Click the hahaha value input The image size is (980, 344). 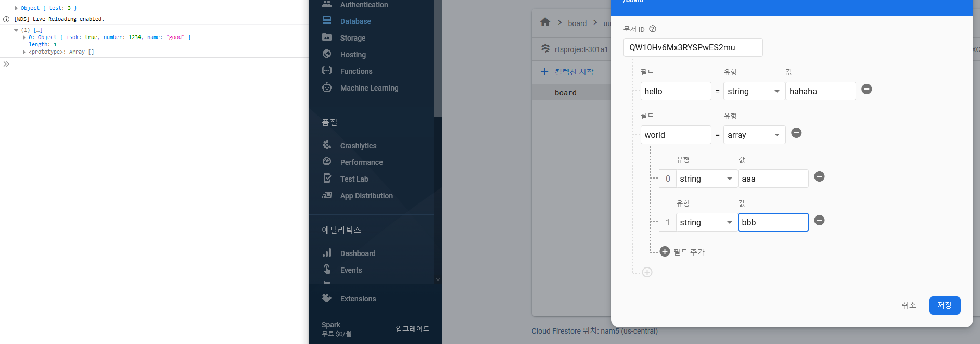pos(820,91)
